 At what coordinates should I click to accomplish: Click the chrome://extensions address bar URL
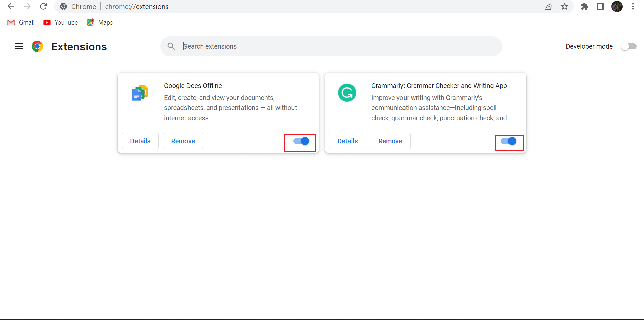pos(137,7)
